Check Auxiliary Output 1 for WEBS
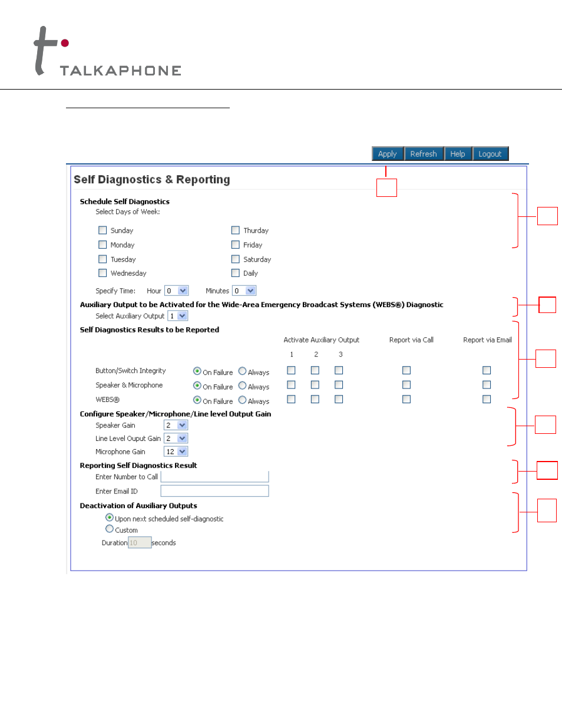 click(291, 399)
